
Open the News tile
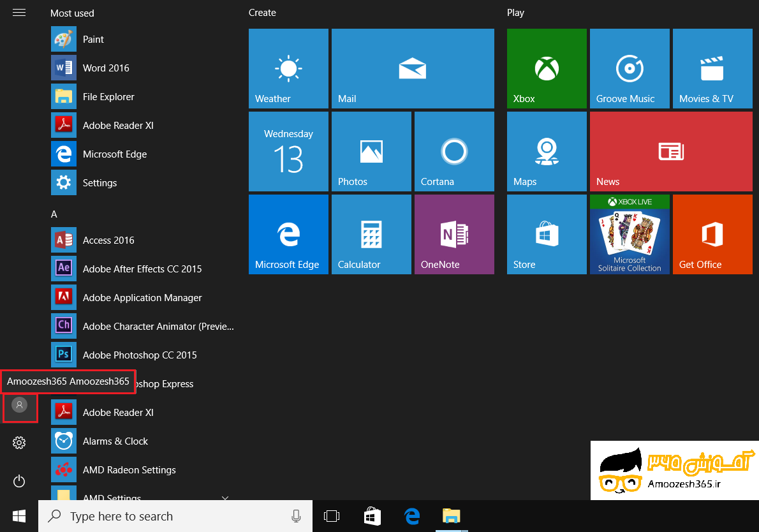[x=672, y=152]
